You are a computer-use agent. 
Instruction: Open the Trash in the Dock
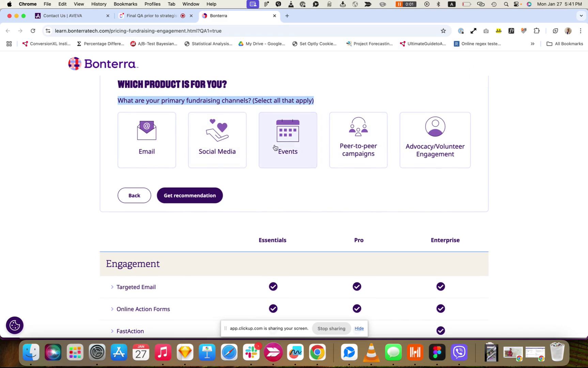[x=557, y=352]
